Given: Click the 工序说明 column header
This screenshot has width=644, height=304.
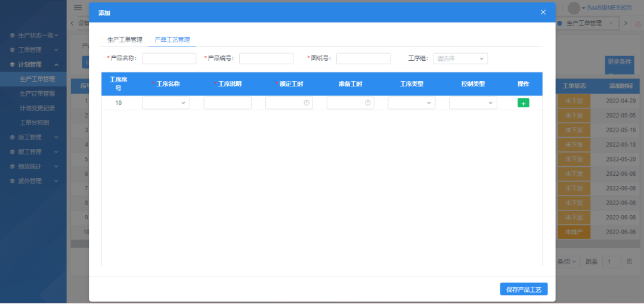Looking at the screenshot, I should (x=229, y=84).
